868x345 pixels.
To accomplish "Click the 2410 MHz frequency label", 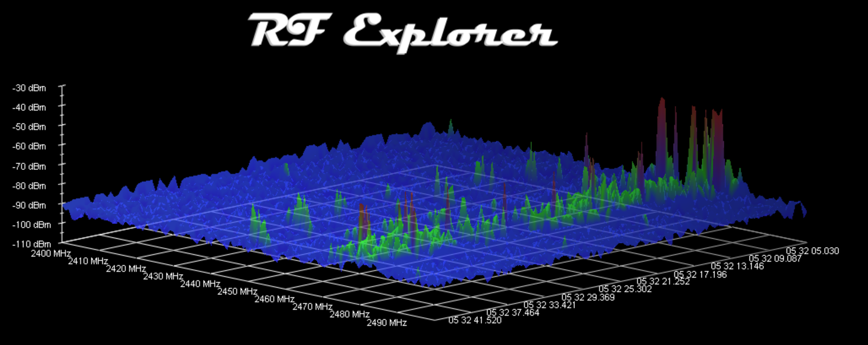I will [88, 261].
